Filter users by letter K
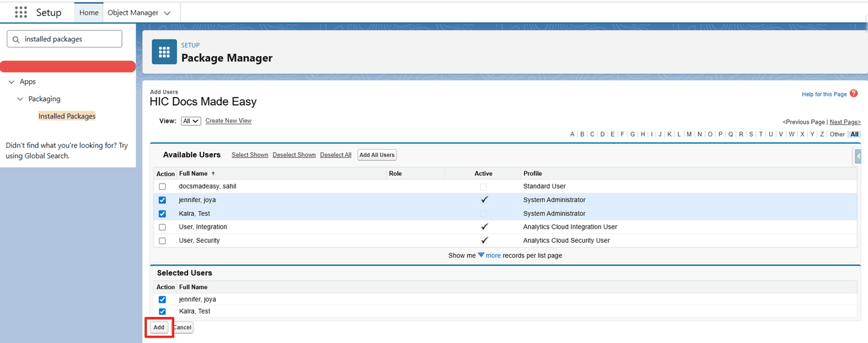Viewport: 868px width, 343px height. (x=670, y=134)
